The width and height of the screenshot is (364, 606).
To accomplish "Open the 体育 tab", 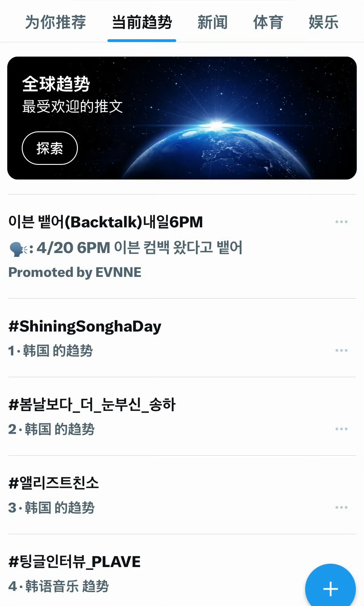I will coord(268,22).
